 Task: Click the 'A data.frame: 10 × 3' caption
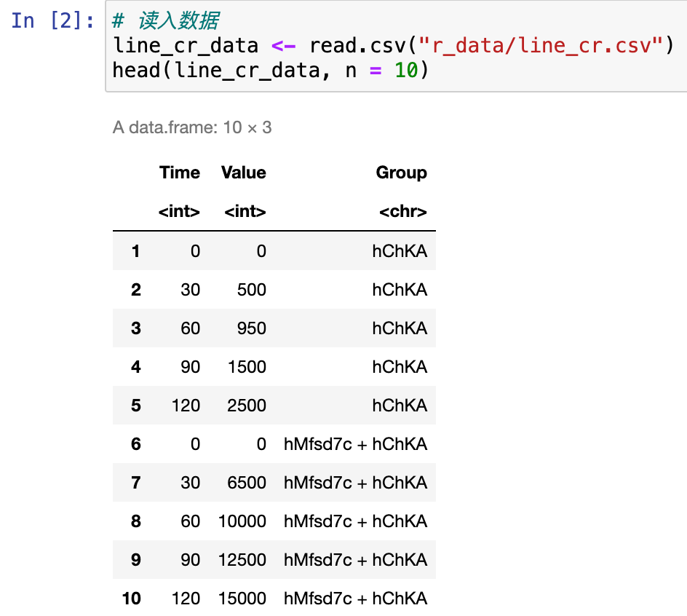[192, 127]
